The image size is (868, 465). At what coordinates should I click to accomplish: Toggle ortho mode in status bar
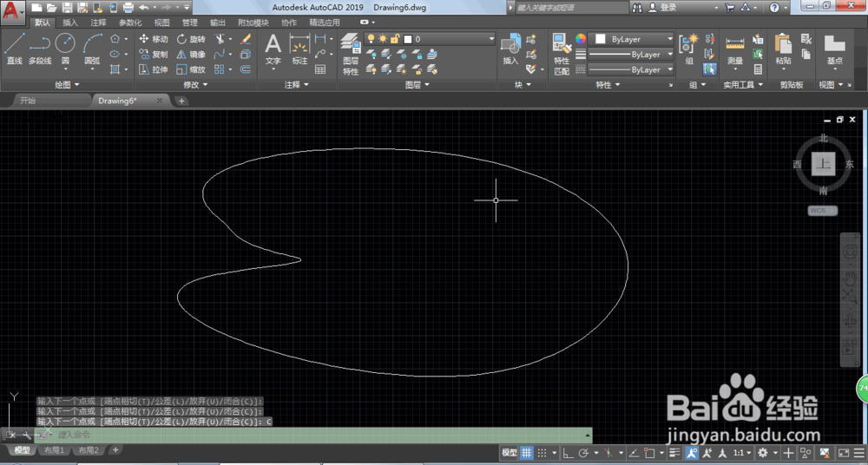point(568,453)
